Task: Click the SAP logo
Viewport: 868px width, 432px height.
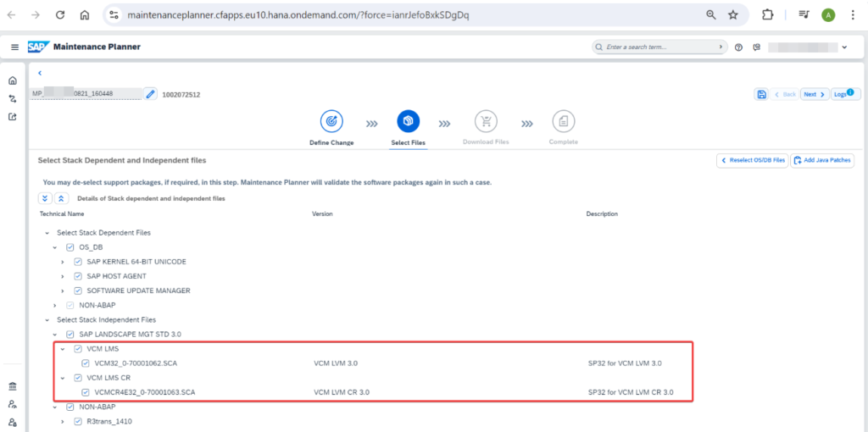Action: [x=39, y=47]
